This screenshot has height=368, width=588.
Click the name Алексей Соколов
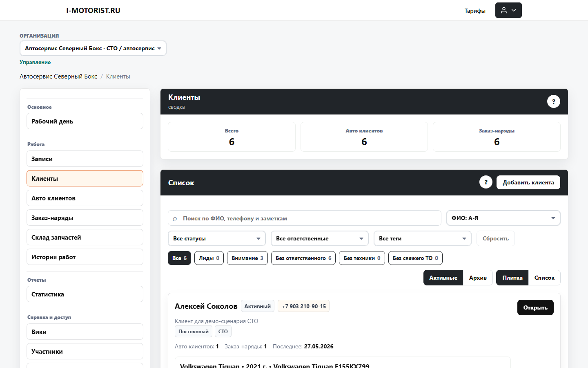pyautogui.click(x=206, y=306)
